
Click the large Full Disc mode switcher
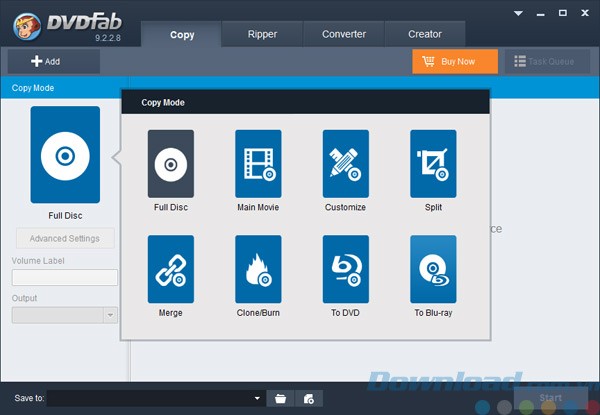tap(65, 155)
